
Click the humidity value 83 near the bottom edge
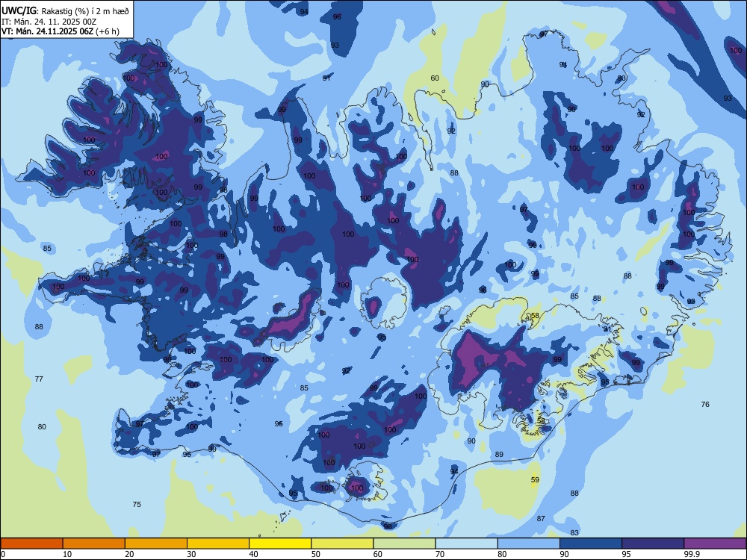pos(574,533)
